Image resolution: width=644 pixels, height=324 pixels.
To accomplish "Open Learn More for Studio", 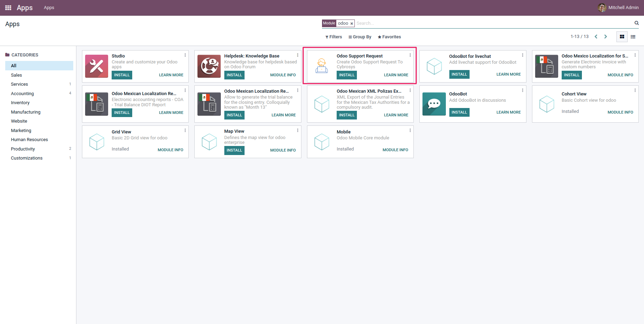I will click(171, 75).
